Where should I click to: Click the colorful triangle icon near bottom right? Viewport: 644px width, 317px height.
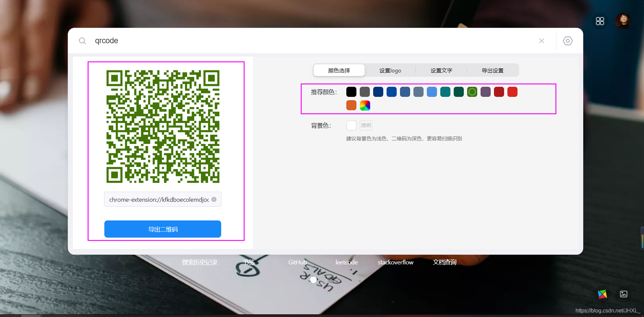pos(602,294)
